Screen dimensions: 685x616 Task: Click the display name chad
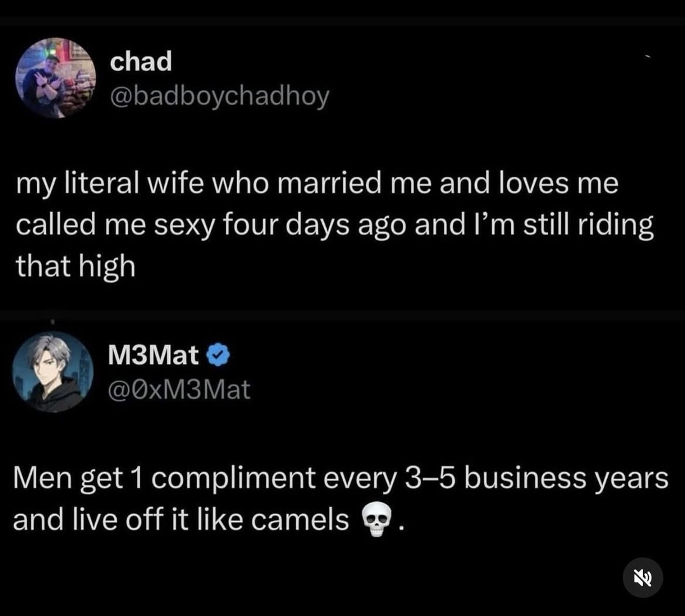140,61
